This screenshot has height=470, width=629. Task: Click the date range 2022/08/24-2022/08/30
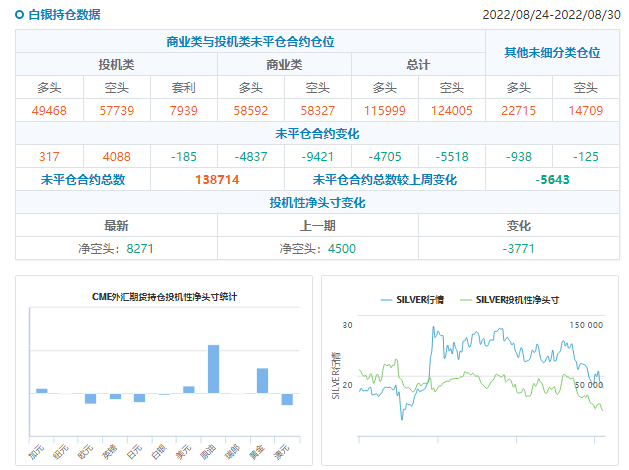547,15
